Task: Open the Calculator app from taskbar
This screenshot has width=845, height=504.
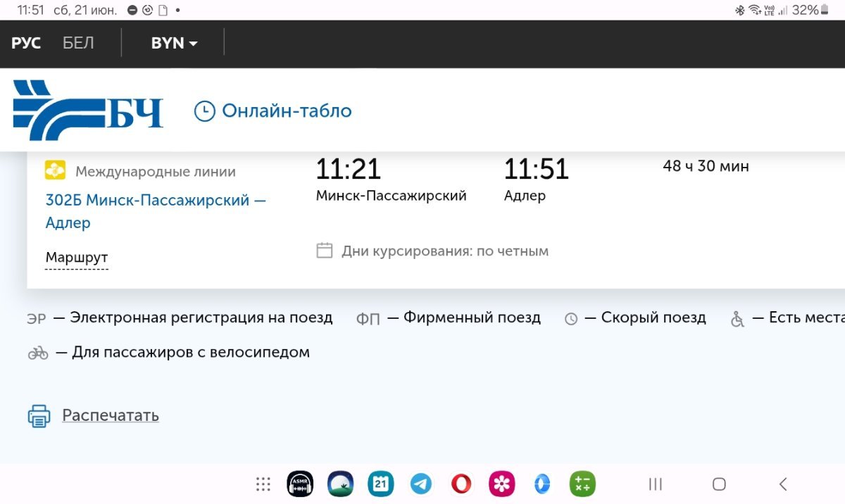Action: (582, 484)
